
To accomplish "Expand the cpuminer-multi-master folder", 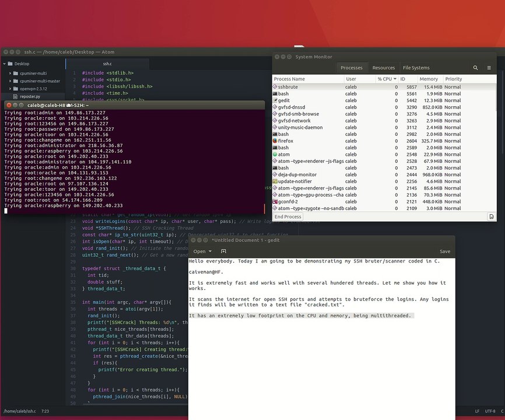I will pos(10,81).
